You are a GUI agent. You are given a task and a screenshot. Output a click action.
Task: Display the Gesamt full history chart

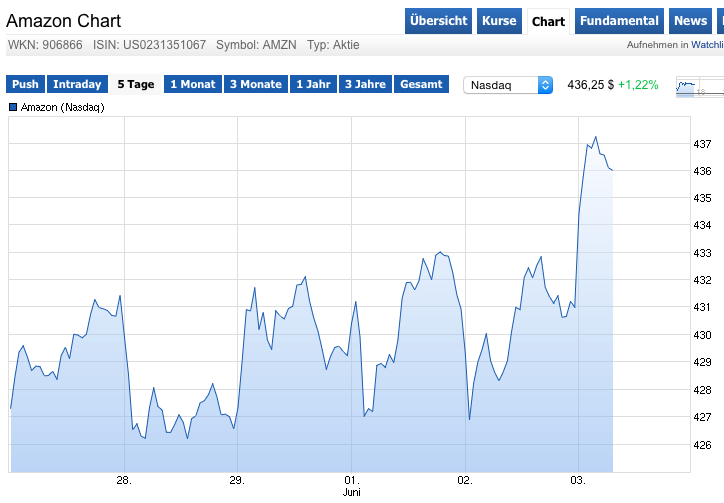421,85
